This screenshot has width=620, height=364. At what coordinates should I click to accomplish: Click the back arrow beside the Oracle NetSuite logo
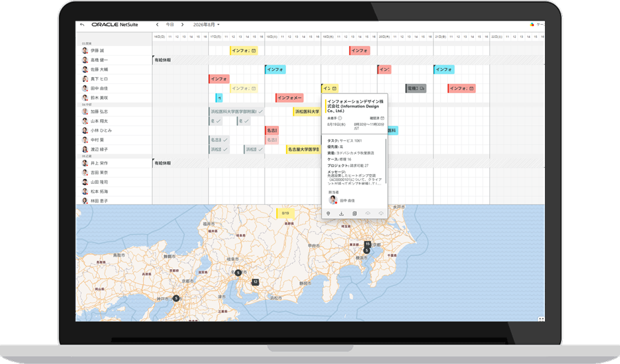[82, 25]
